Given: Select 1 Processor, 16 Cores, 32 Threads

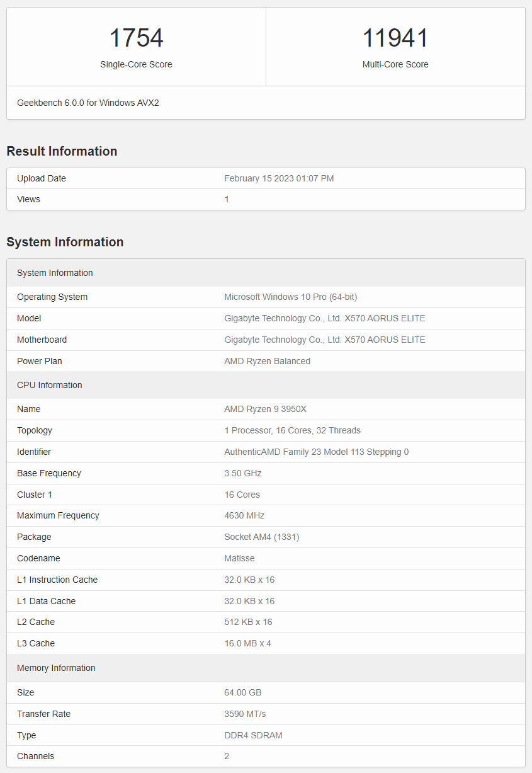Looking at the screenshot, I should click(293, 430).
